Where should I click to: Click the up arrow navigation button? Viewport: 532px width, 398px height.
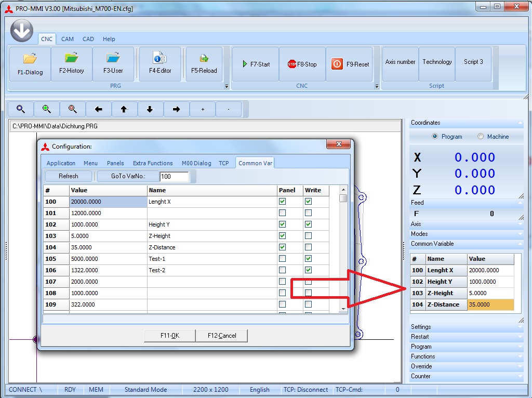pos(124,109)
